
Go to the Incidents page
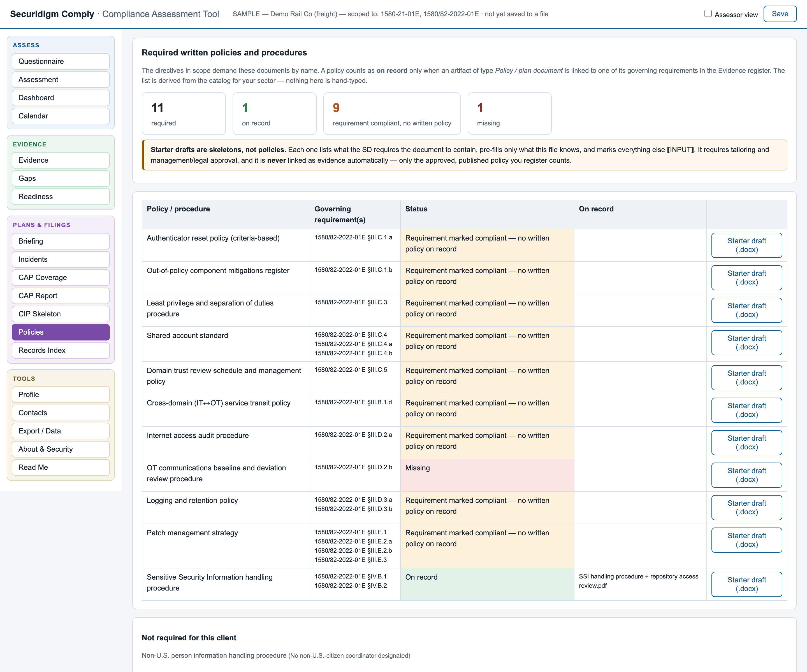[x=61, y=259]
